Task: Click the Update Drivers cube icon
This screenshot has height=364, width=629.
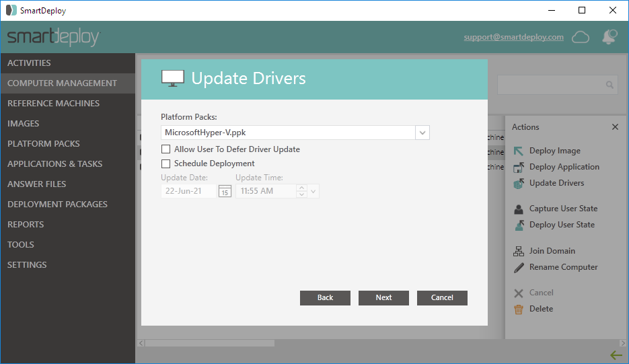Action: 518,184
